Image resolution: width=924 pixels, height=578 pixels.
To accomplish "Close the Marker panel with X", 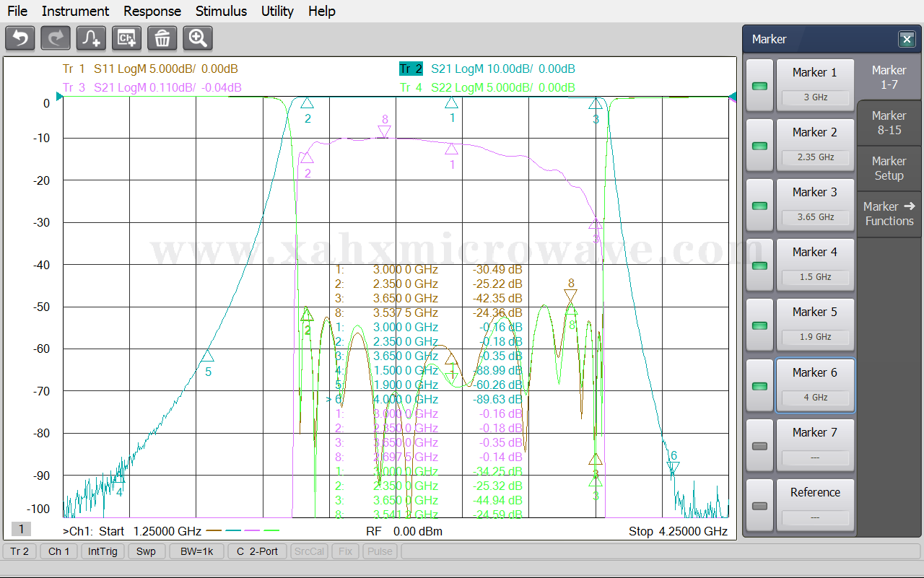I will point(906,39).
